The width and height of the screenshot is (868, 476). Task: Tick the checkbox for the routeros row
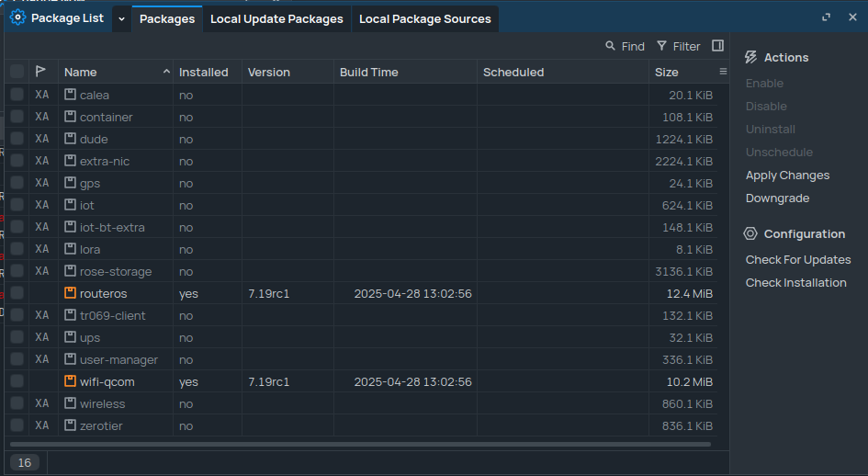coord(17,293)
